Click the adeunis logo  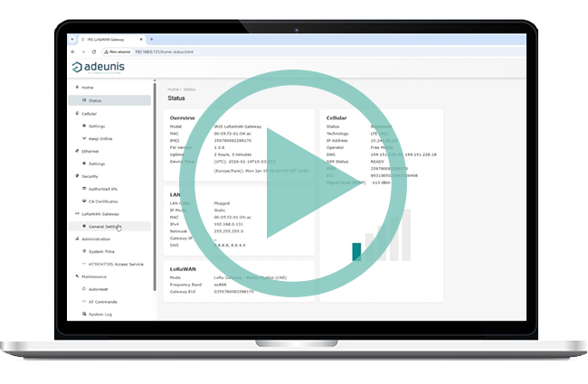pos(99,68)
